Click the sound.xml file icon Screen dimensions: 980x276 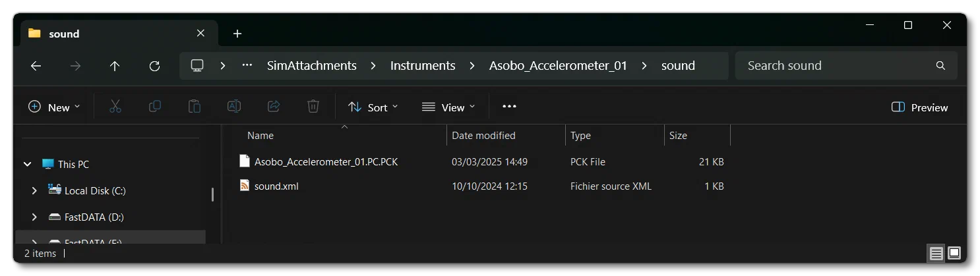[x=244, y=186]
